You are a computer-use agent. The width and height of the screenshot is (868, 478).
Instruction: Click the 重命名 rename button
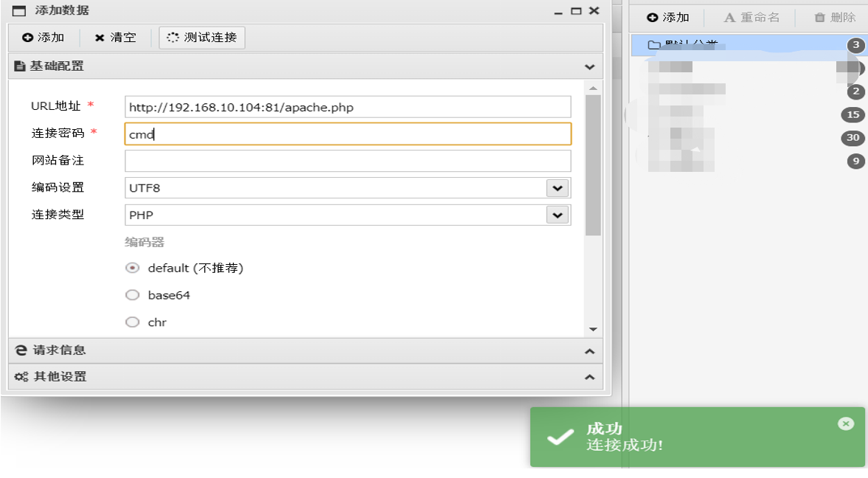[751, 18]
